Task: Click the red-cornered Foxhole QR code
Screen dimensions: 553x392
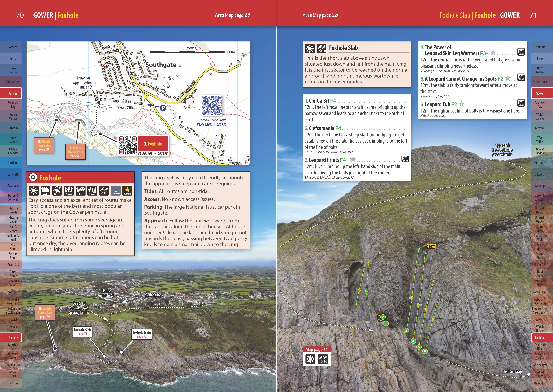Action: pos(128,145)
